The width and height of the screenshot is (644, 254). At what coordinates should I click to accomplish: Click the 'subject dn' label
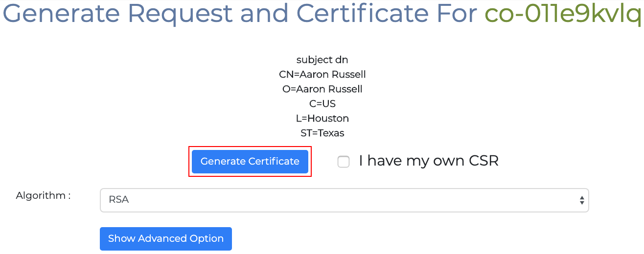322,60
